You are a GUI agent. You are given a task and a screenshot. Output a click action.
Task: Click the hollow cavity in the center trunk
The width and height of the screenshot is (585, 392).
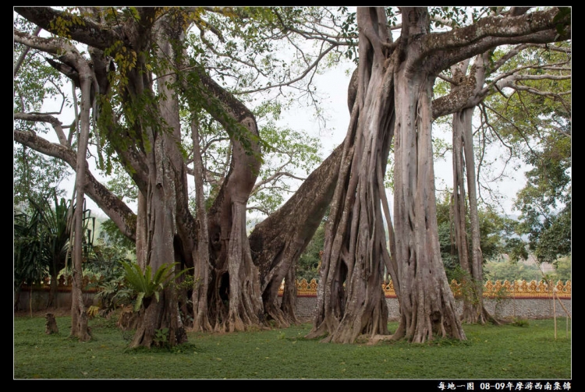224,287
